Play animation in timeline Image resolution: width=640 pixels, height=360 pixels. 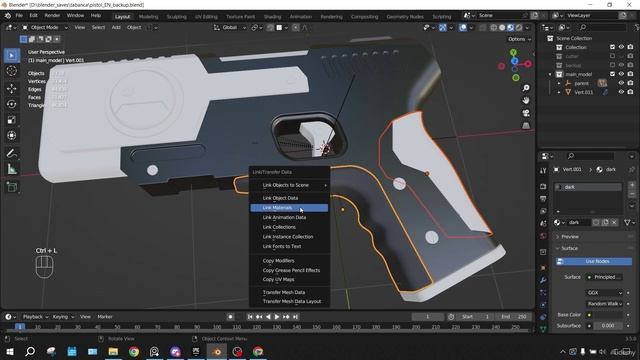277,317
